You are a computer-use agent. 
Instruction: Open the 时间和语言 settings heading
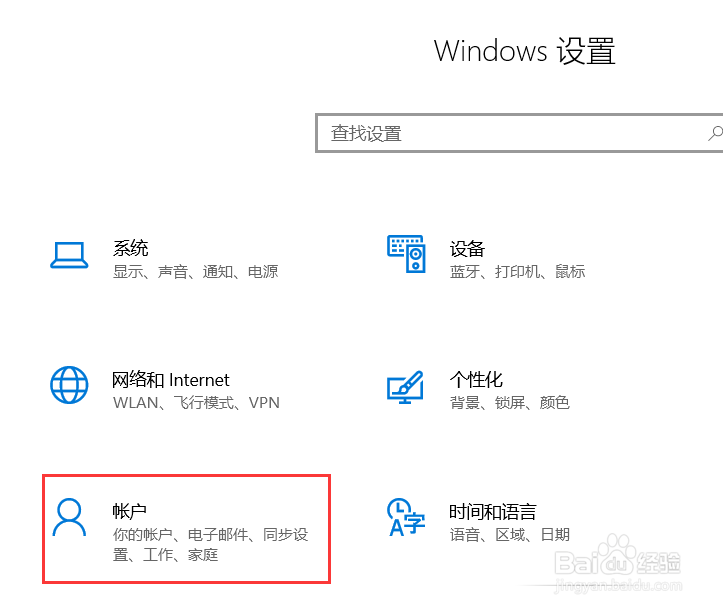tap(493, 512)
